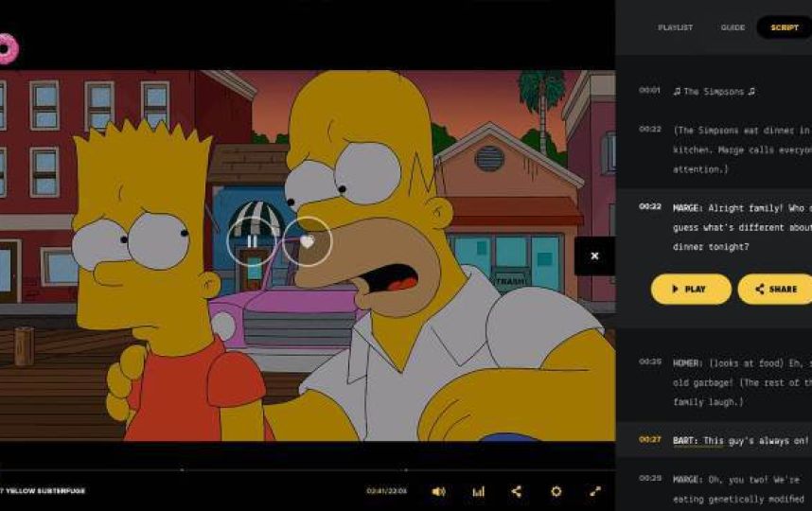Open the Guide tab
Image resolution: width=812 pixels, height=511 pixels.
(x=733, y=27)
